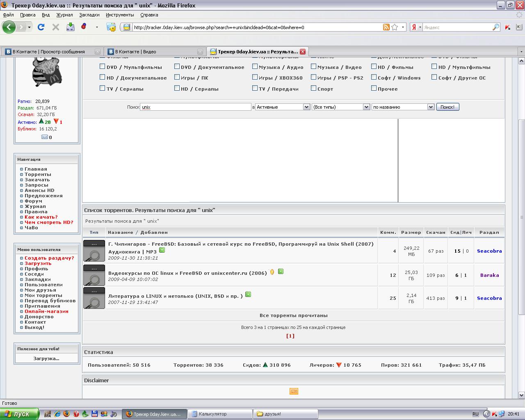
Task: Click the Kaspersky icon in Firefox toolbar
Action: pos(508,27)
